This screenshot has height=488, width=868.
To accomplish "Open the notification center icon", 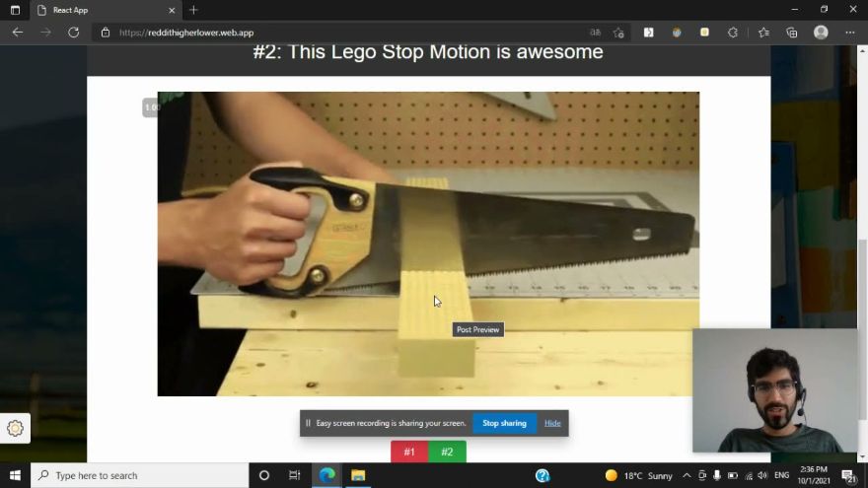I will click(x=848, y=475).
